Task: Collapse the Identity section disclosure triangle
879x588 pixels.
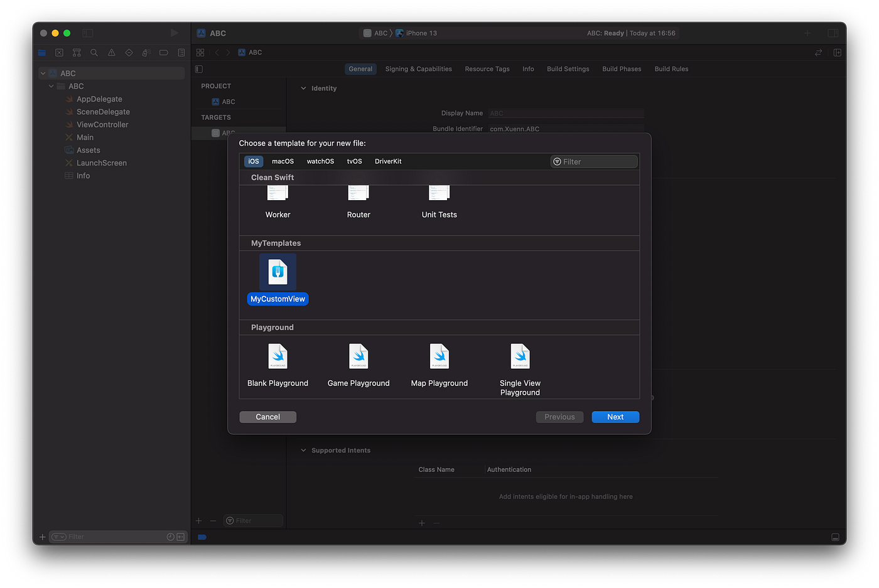Action: (303, 88)
